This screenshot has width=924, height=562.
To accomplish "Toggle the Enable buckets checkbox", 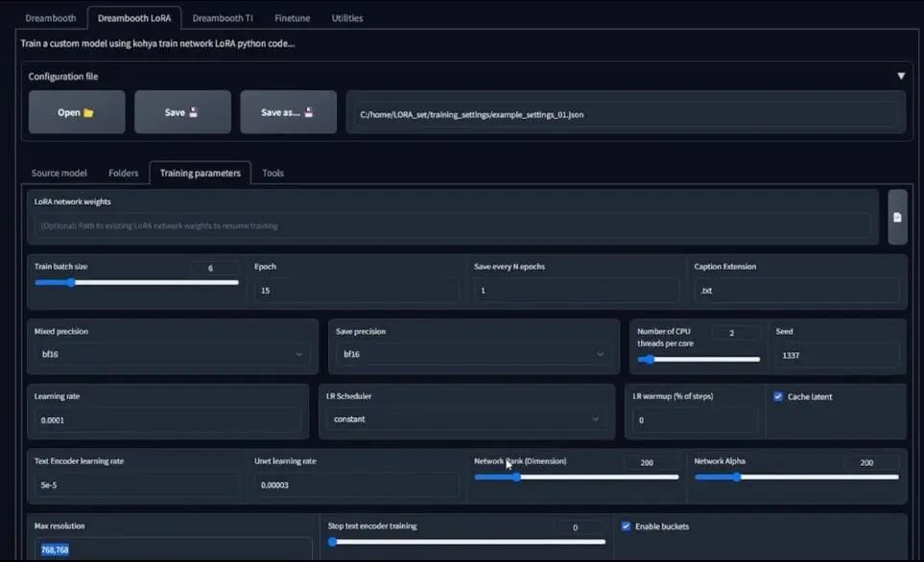I will [x=626, y=527].
